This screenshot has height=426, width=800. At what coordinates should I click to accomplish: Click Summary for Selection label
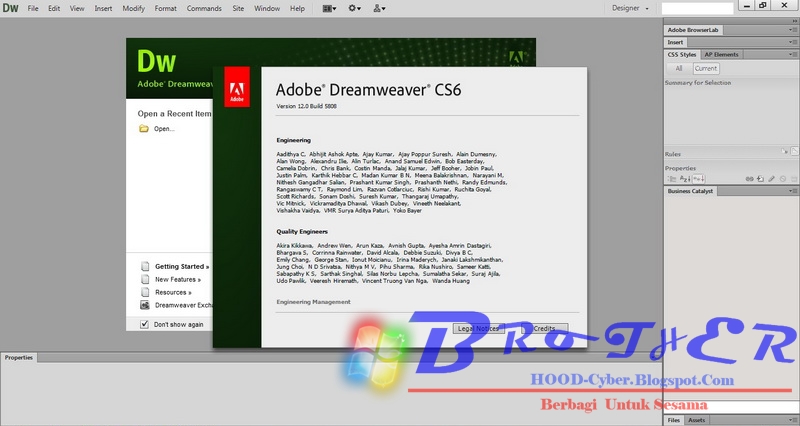(698, 83)
